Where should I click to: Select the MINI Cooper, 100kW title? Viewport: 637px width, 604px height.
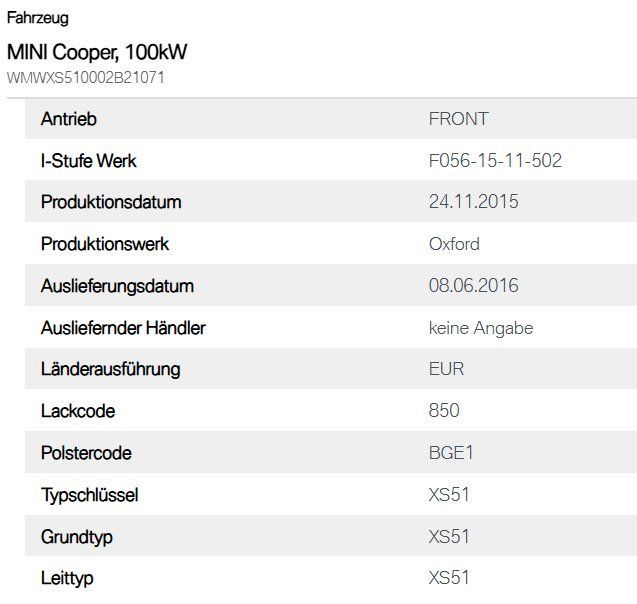[97, 52]
